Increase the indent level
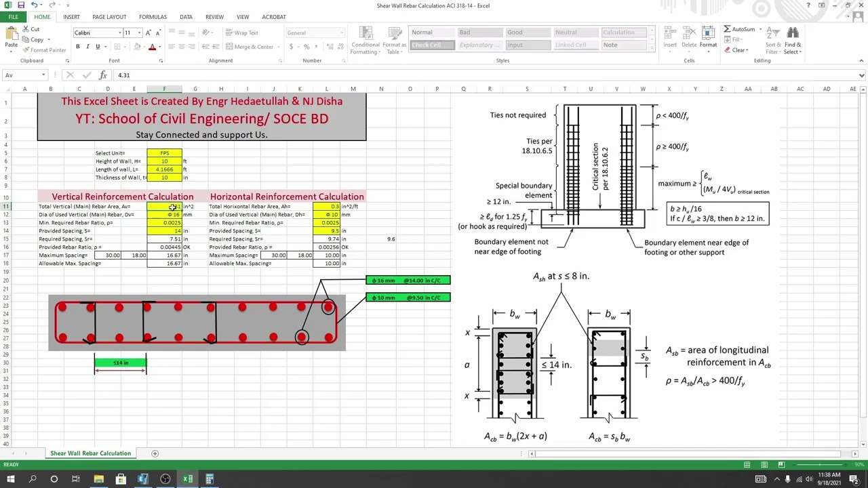 [x=216, y=47]
